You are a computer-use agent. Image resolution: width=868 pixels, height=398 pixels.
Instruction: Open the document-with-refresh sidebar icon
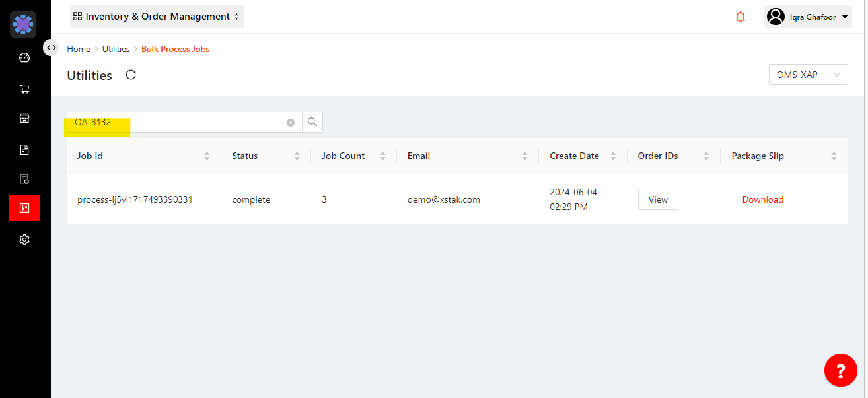coord(24,179)
